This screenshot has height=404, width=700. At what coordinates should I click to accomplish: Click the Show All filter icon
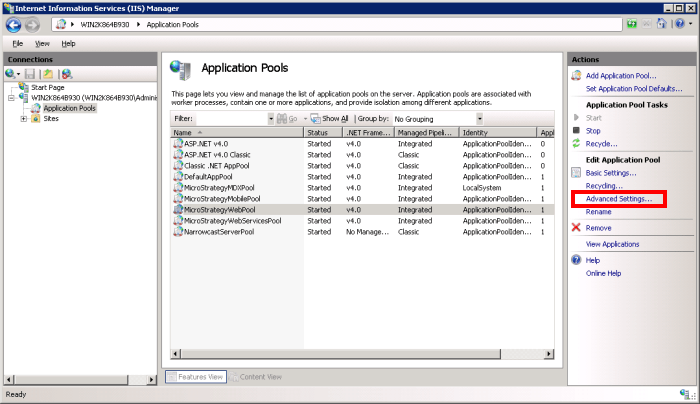pos(316,119)
